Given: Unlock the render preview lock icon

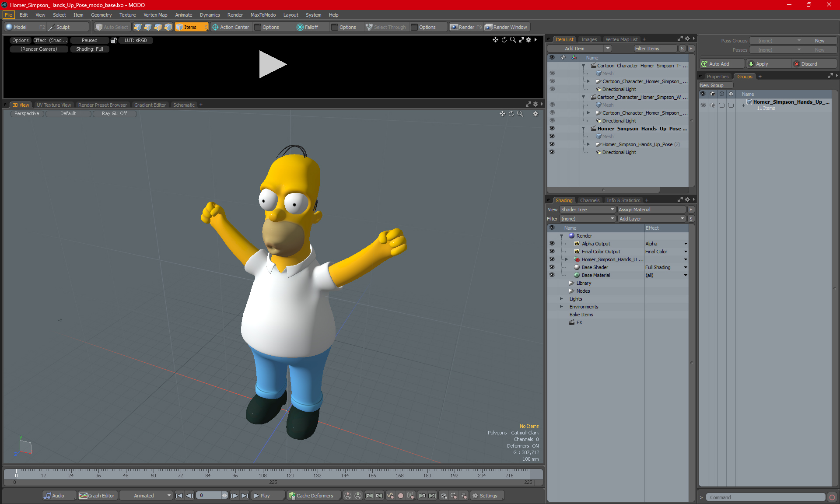Looking at the screenshot, I should pos(114,40).
